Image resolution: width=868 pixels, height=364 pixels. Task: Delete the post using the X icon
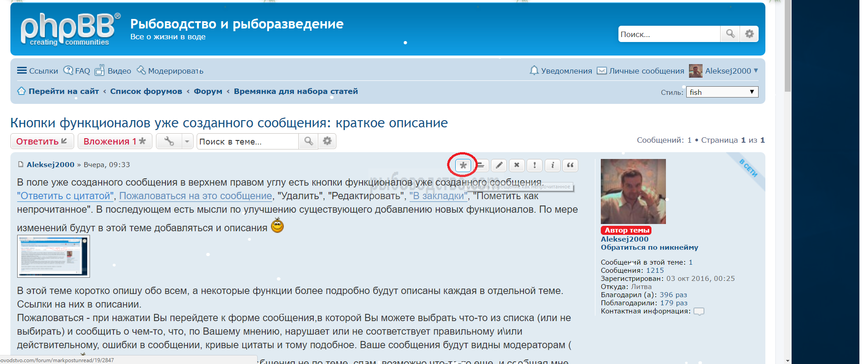click(517, 165)
